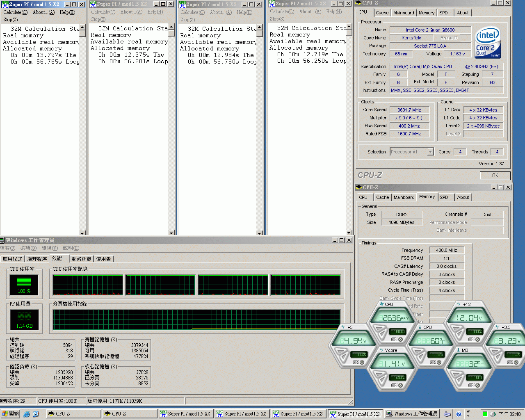Open SPD tab in CPU-Z processor window
The width and height of the screenshot is (525, 420).
point(443,13)
